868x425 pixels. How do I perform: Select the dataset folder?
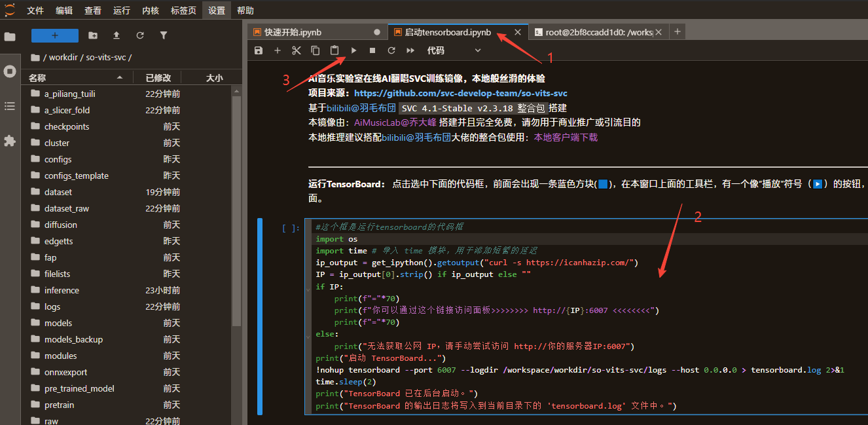(x=127, y=192)
